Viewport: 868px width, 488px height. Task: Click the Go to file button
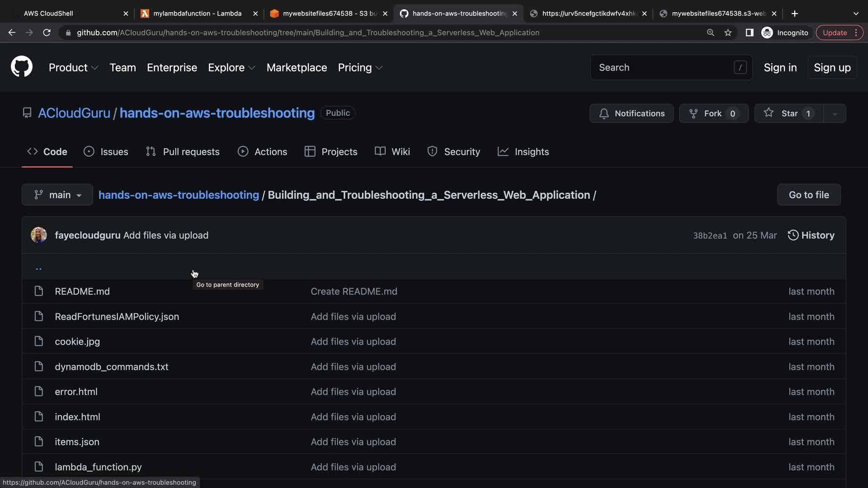(808, 195)
